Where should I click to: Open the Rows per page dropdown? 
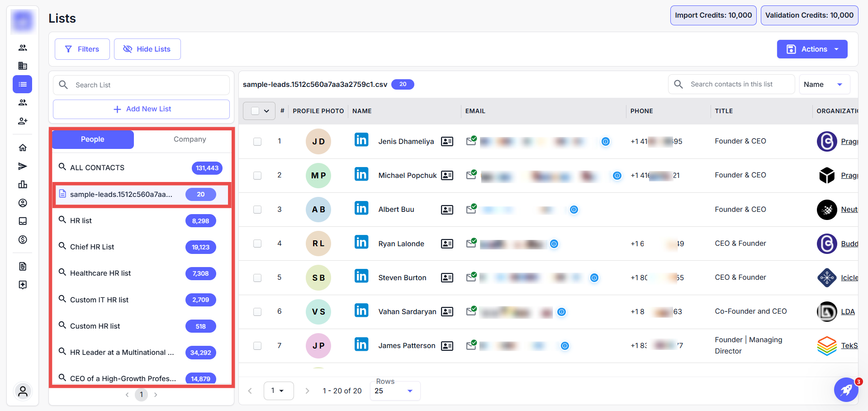[394, 391]
